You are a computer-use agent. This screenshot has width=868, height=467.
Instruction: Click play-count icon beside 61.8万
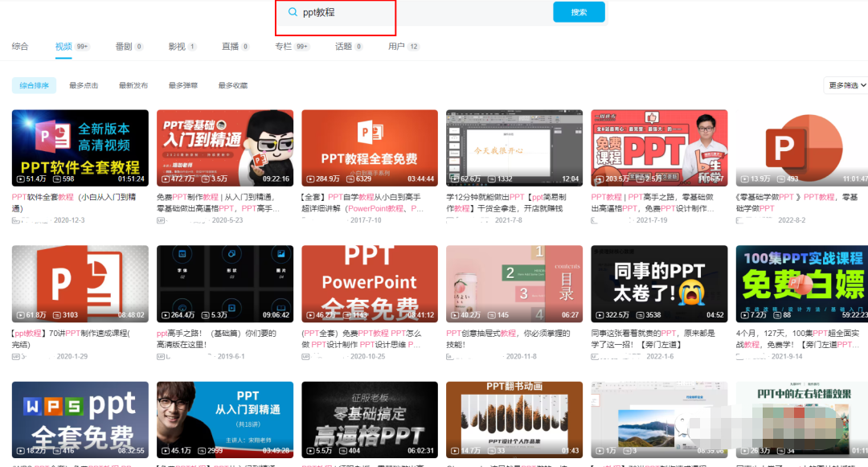pyautogui.click(x=20, y=315)
